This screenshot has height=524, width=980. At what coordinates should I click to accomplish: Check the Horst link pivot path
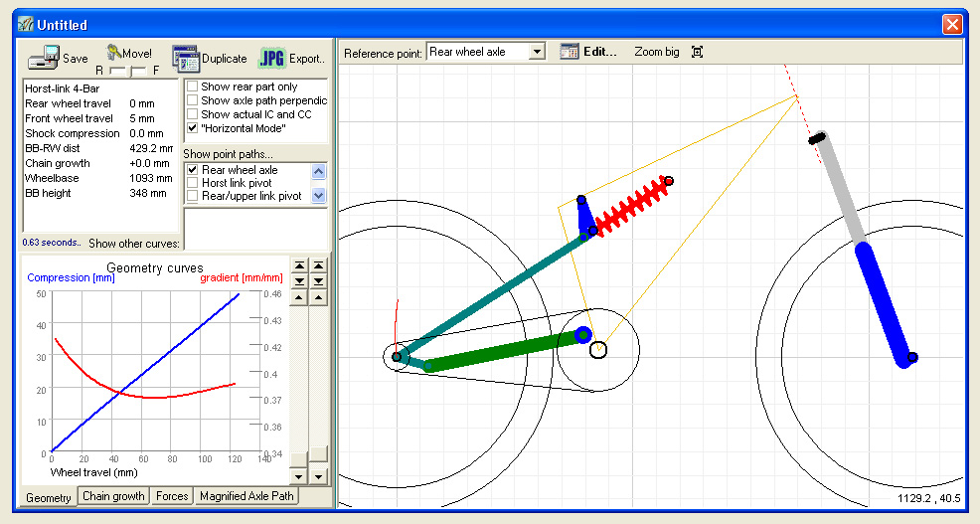click(x=192, y=184)
